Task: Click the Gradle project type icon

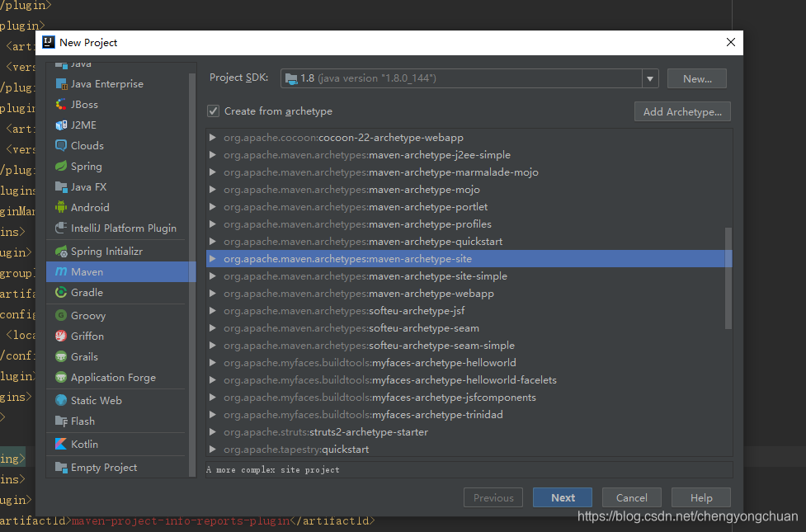Action: click(x=61, y=292)
